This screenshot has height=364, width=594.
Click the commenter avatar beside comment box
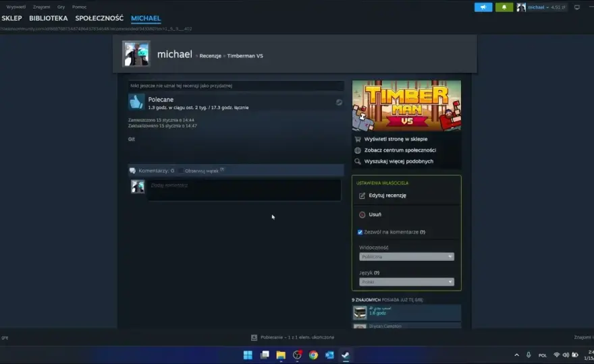(x=138, y=187)
